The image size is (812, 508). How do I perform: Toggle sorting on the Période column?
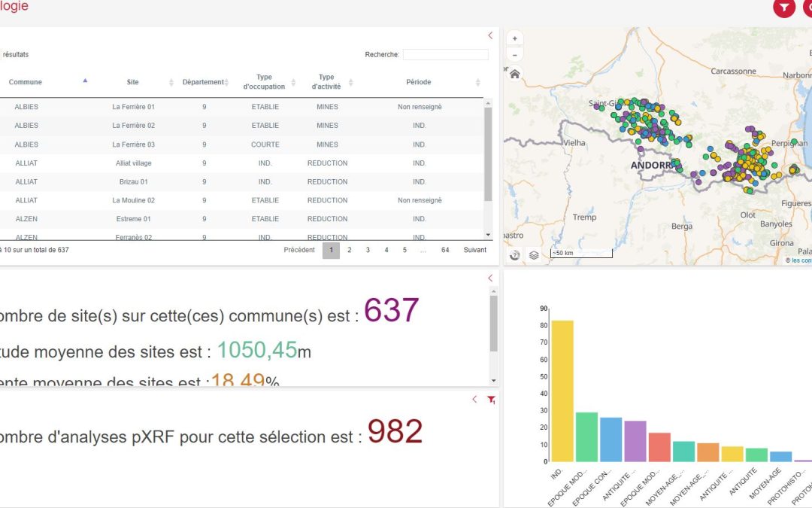[x=477, y=81]
